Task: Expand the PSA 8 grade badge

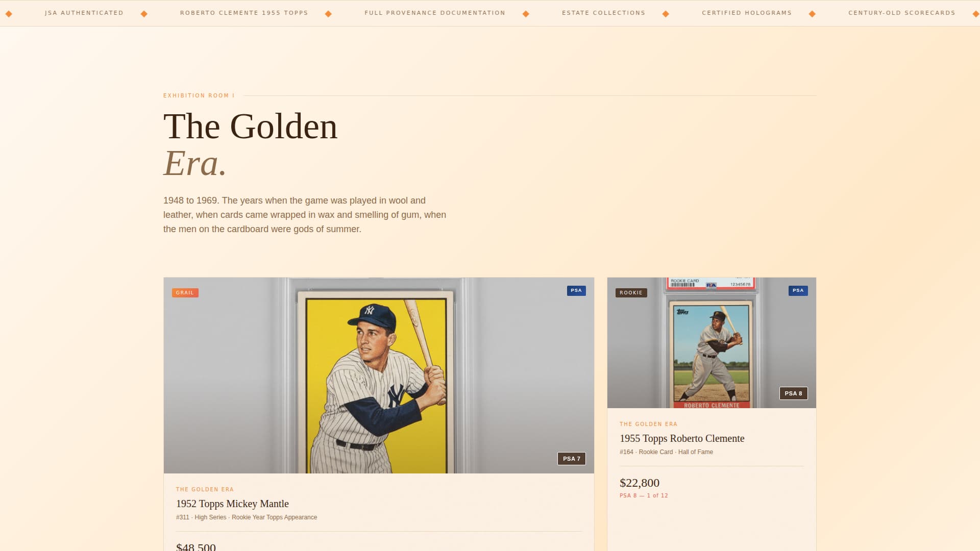Action: 793,393
